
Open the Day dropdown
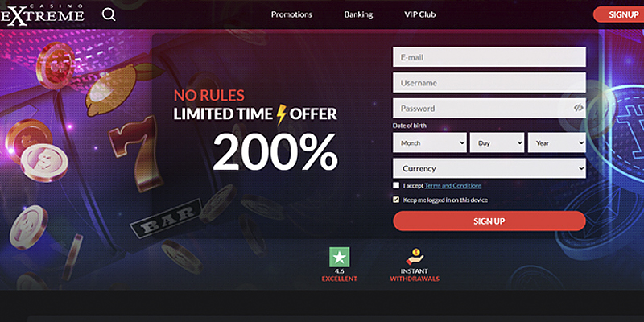click(x=497, y=142)
